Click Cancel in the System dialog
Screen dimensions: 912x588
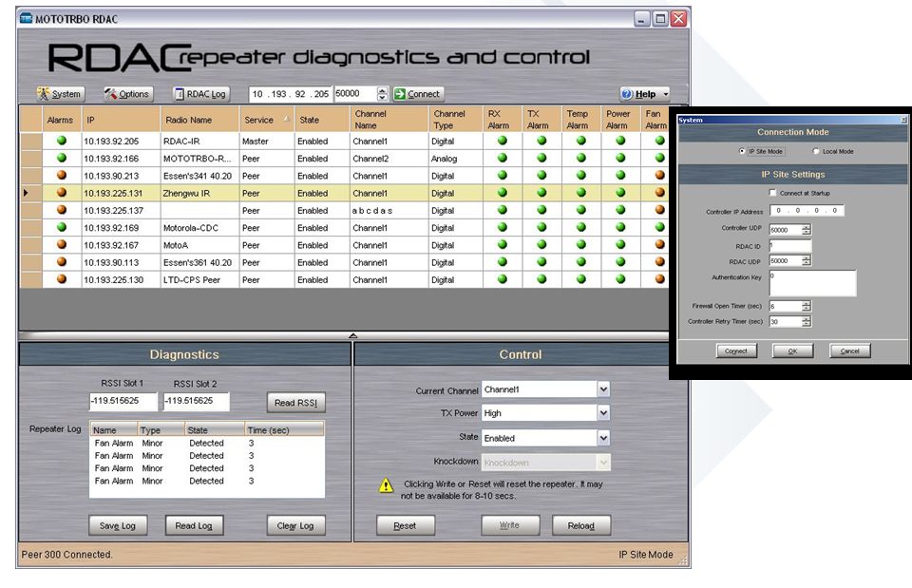(849, 351)
